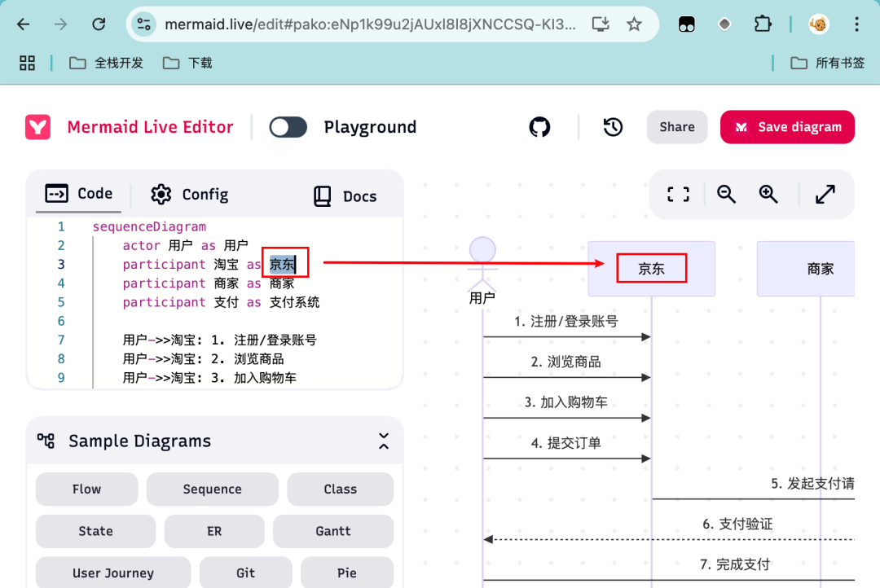This screenshot has height=588, width=880.
Task: Open the Docs link
Action: 345,196
